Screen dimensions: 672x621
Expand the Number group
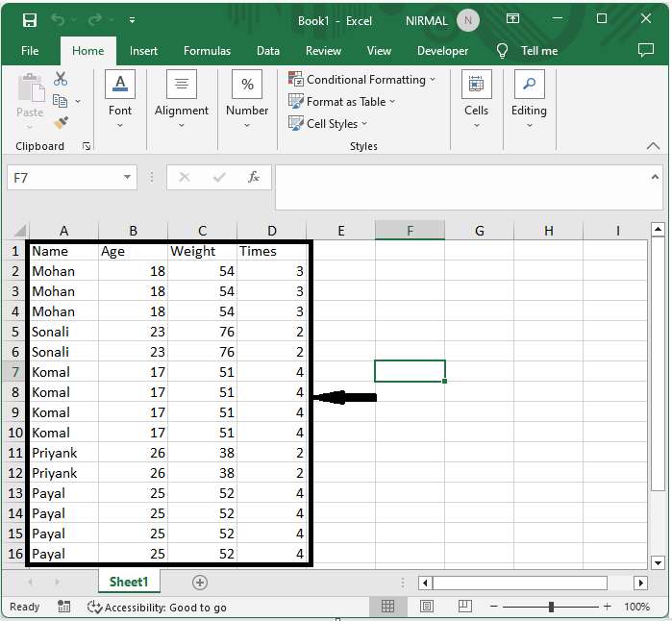(247, 99)
